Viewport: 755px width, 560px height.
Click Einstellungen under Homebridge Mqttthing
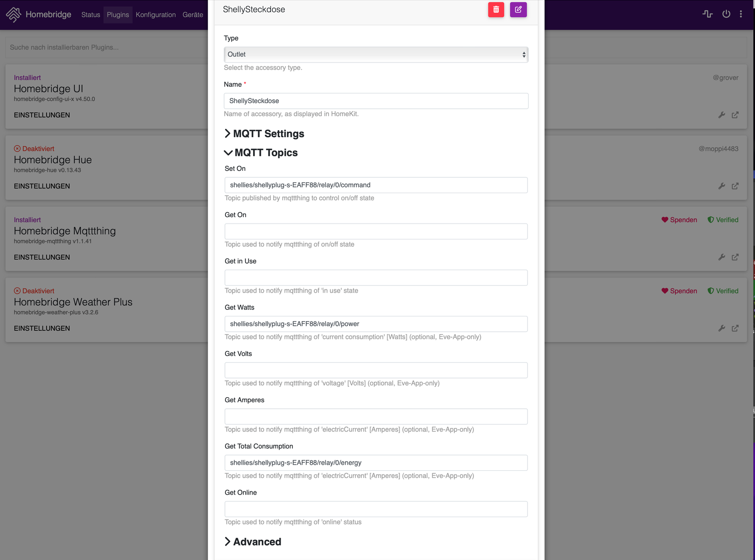(x=42, y=257)
